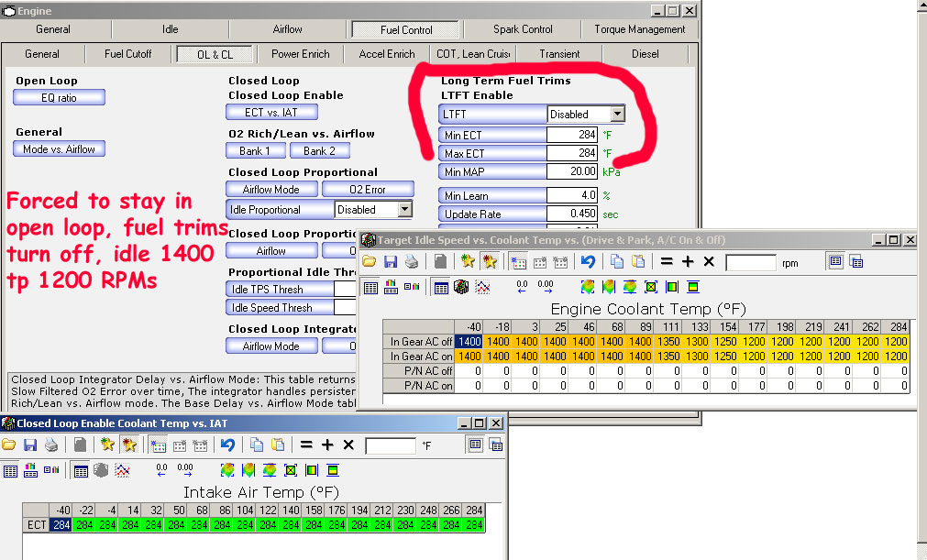This screenshot has height=560, width=927.
Task: Click decrease decimals icon in Target Idle Speed toolbar
Action: click(522, 287)
